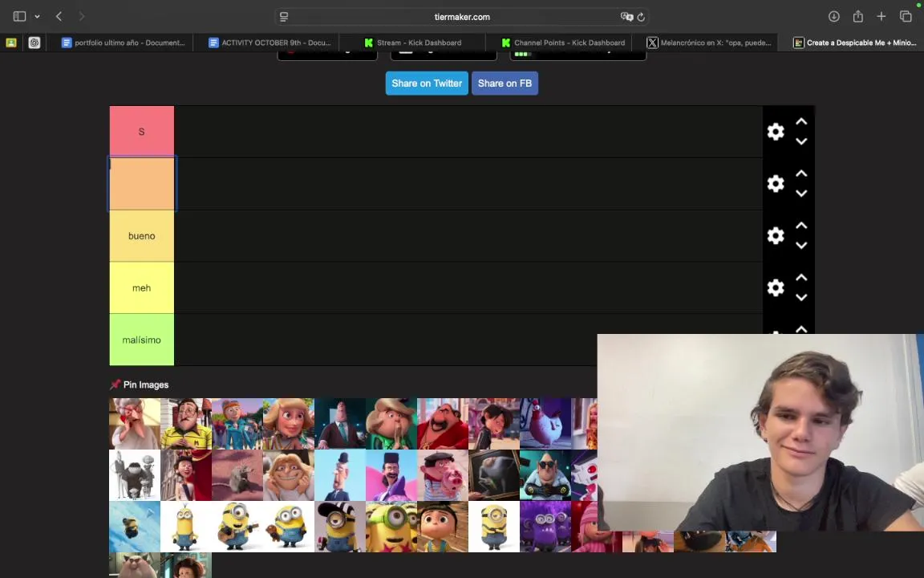Screen dimensions: 924x578
Task: Go back to the previous page
Action: [59, 17]
